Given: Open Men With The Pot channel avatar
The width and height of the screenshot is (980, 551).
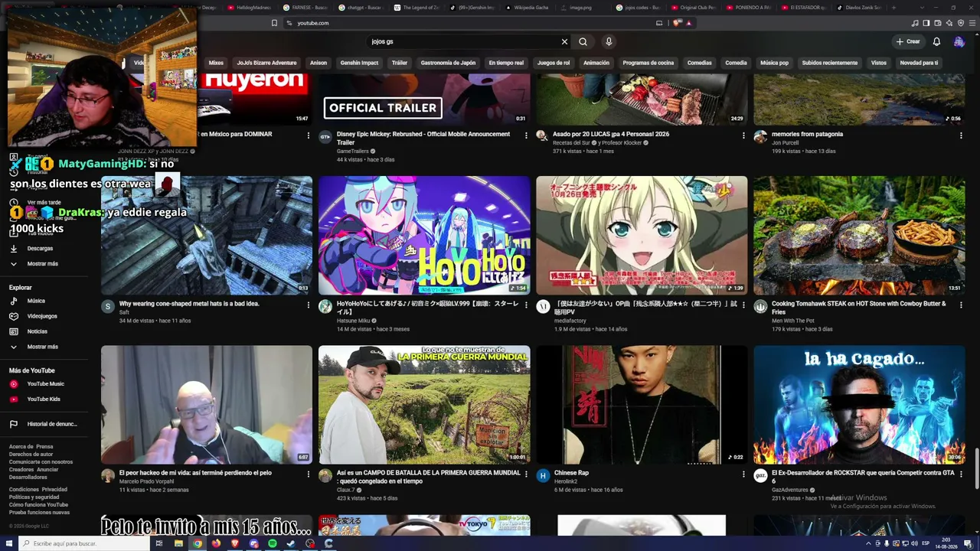Looking at the screenshot, I should [760, 307].
